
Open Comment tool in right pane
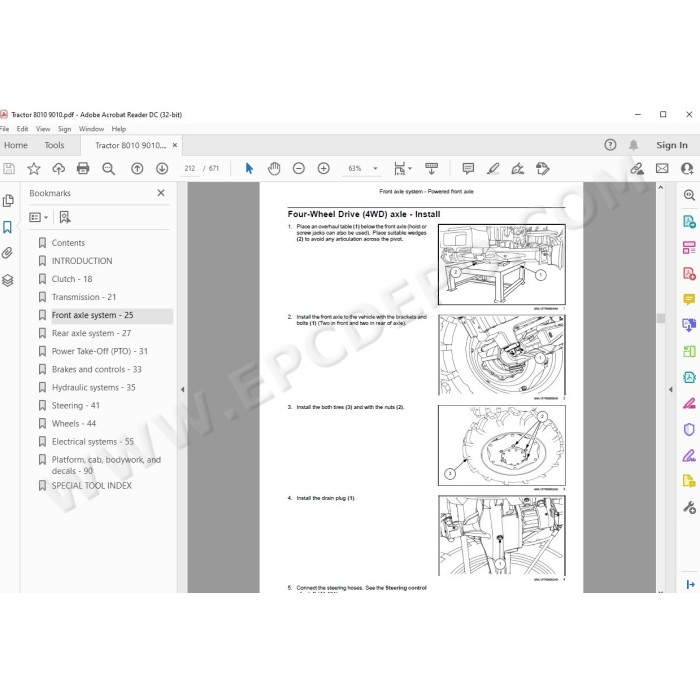click(x=689, y=299)
